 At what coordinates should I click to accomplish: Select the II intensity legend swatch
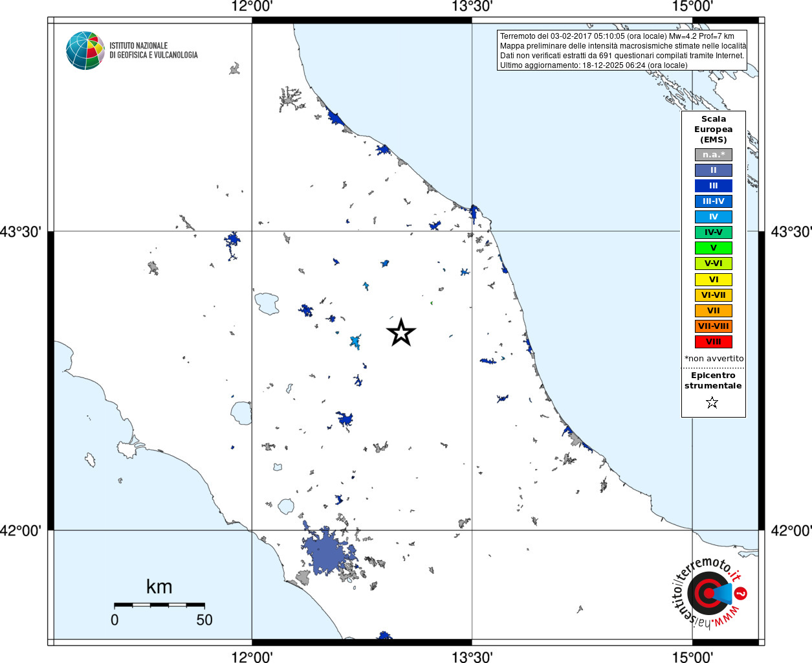pos(714,170)
